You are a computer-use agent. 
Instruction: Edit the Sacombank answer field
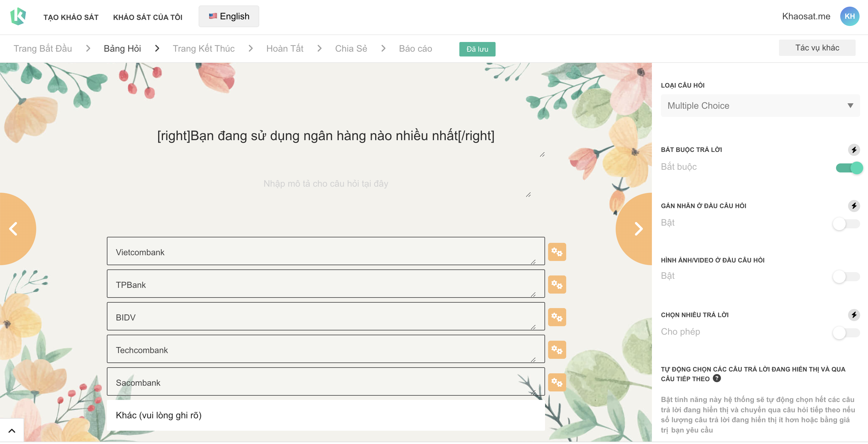(326, 382)
